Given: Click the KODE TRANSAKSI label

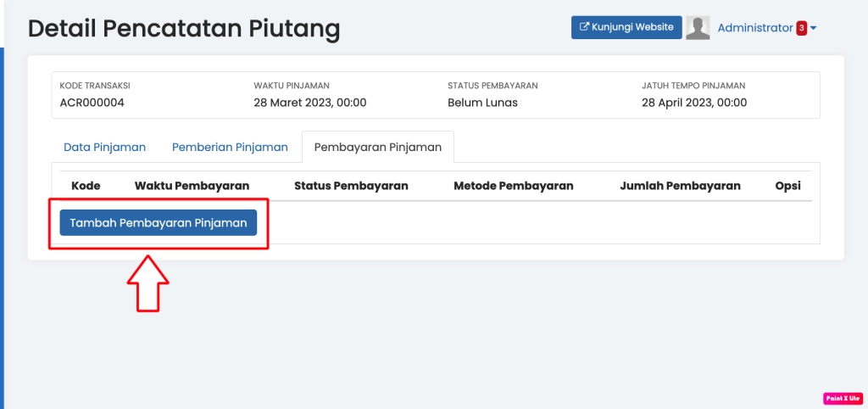Looking at the screenshot, I should click(95, 86).
